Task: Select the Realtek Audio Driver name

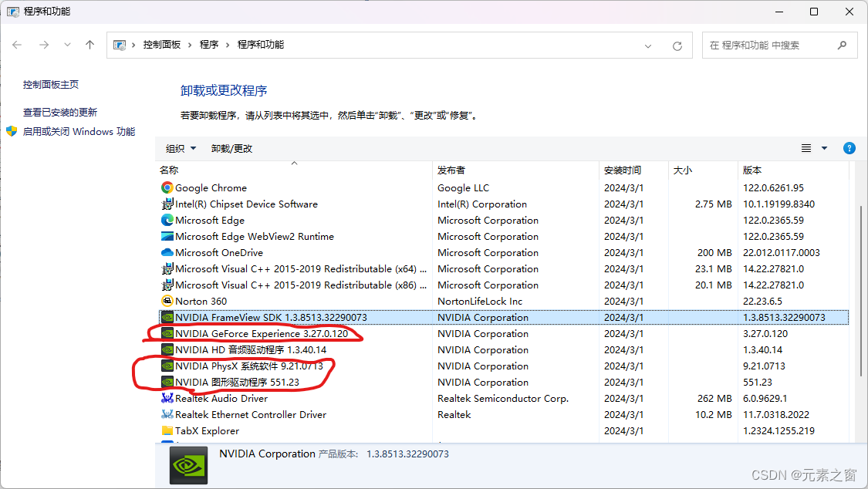Action: (221, 398)
